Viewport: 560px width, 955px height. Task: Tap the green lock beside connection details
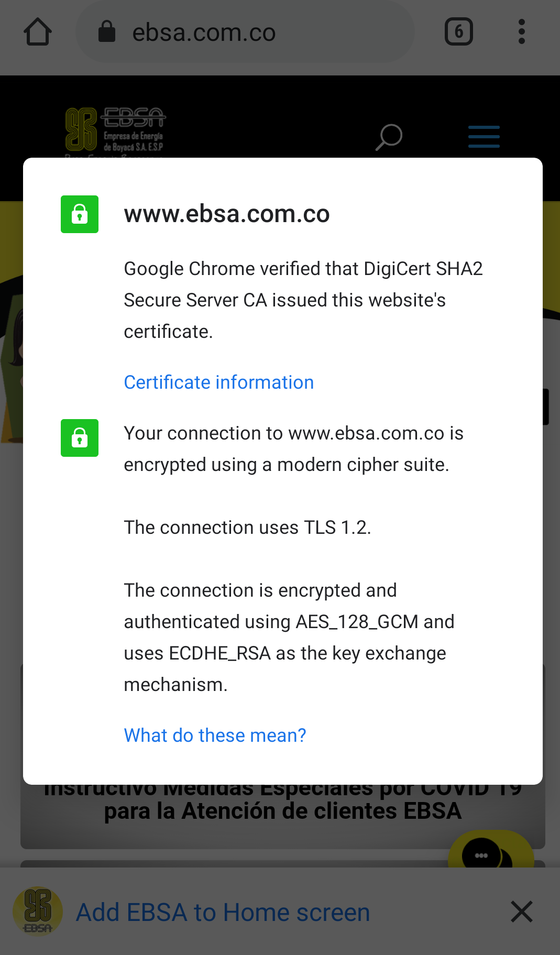[x=80, y=438]
